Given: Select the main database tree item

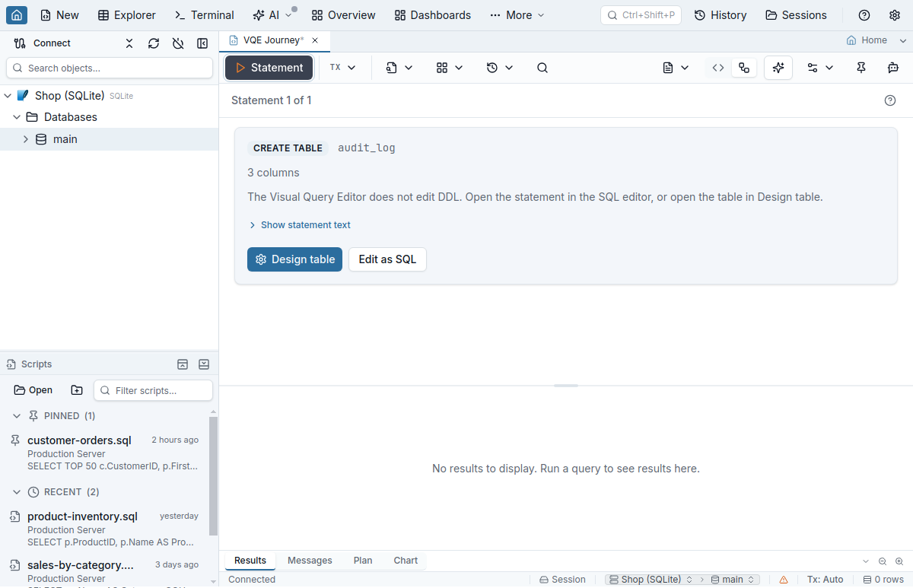Looking at the screenshot, I should tap(110, 139).
